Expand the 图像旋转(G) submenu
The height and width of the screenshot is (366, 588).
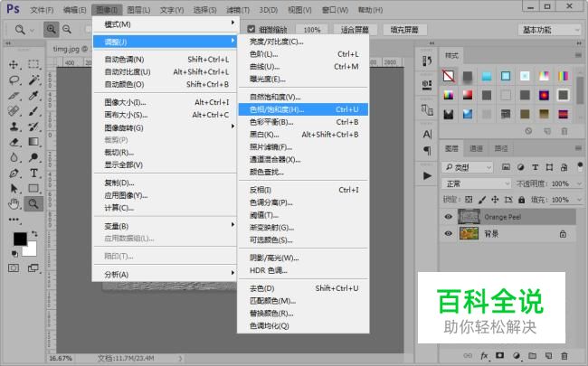(x=165, y=127)
